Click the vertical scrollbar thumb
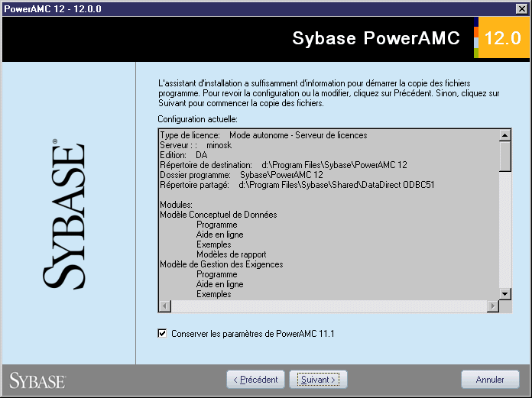Screen dimensions: 532x398 (x=504, y=157)
